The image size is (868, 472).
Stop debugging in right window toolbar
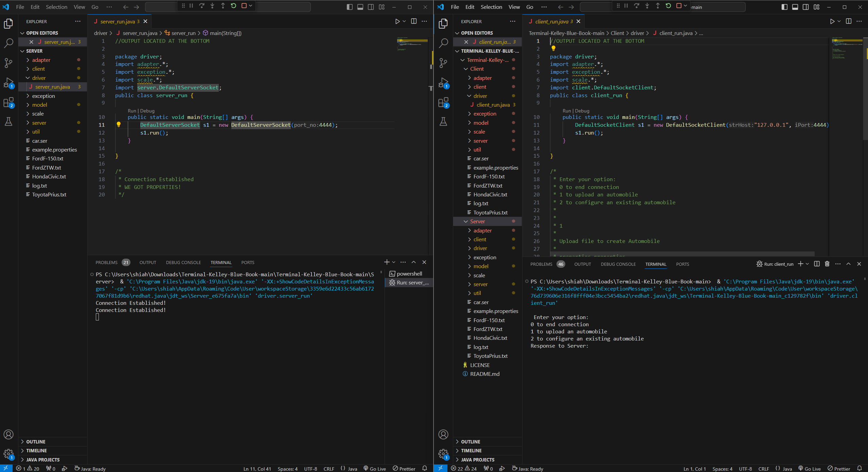tap(679, 6)
